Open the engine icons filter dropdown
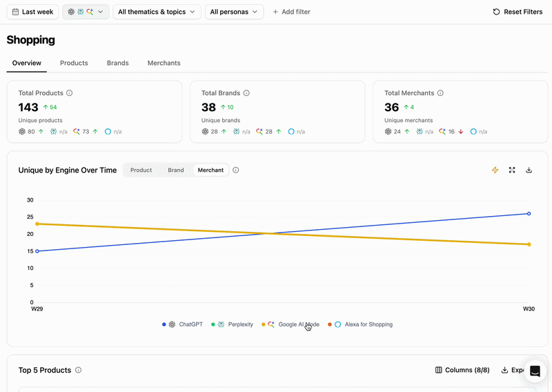Screen dimensions: 552x392 [86, 12]
